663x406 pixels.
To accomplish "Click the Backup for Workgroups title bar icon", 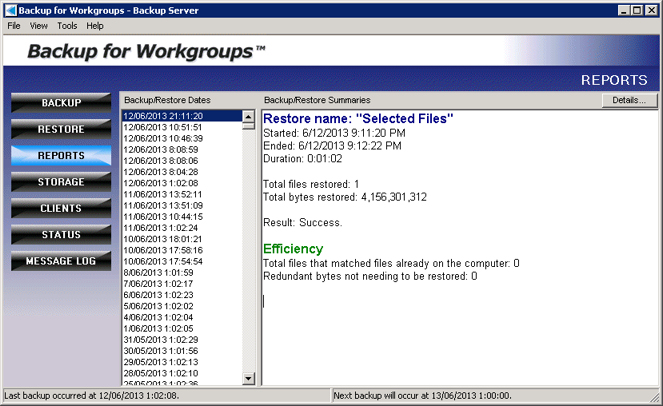I will 11,10.
